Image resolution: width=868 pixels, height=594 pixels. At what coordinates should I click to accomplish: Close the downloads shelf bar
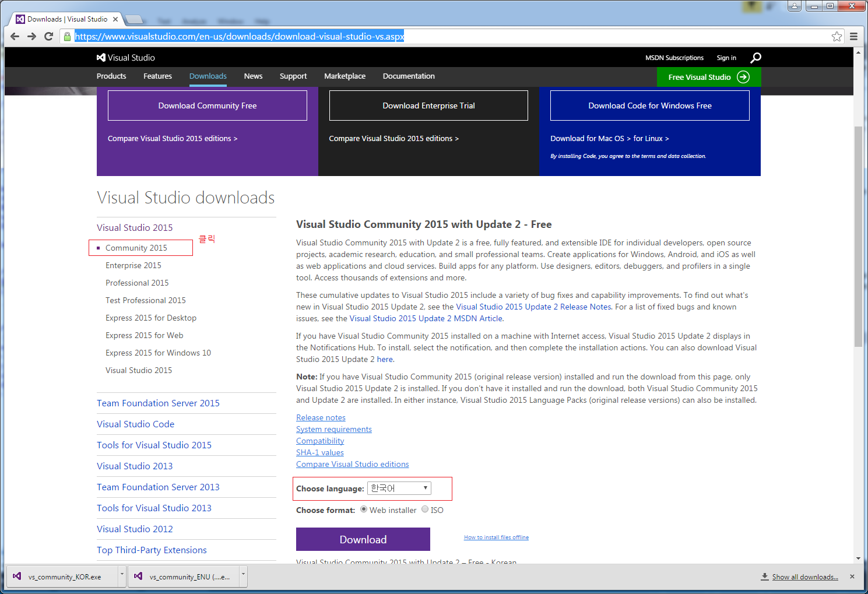point(852,577)
